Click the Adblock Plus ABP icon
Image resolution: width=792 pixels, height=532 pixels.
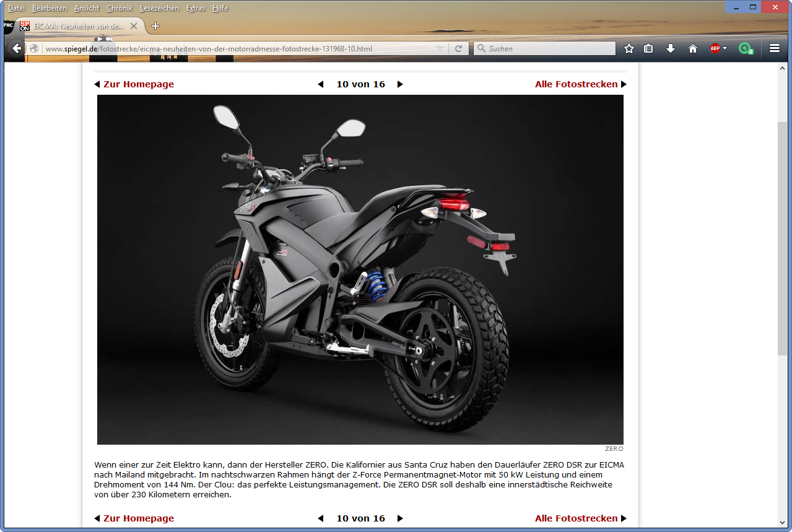point(715,48)
